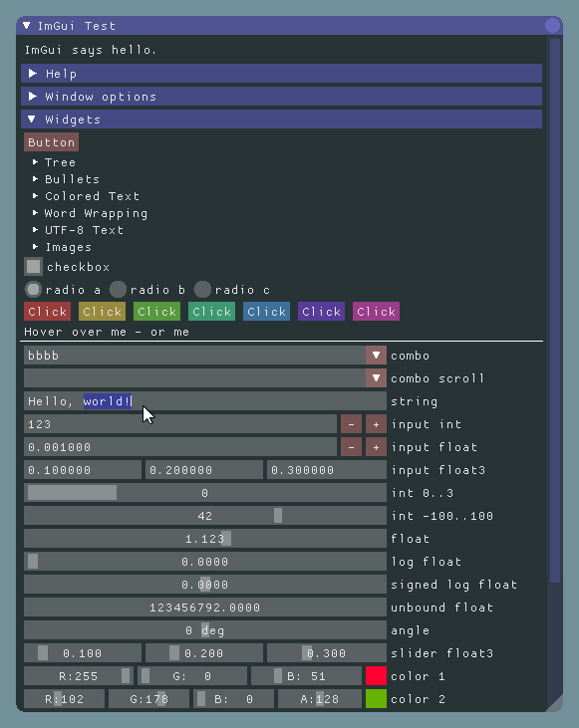Click slider float3 third slider 0.300
579x728 pixels.
pos(327,652)
